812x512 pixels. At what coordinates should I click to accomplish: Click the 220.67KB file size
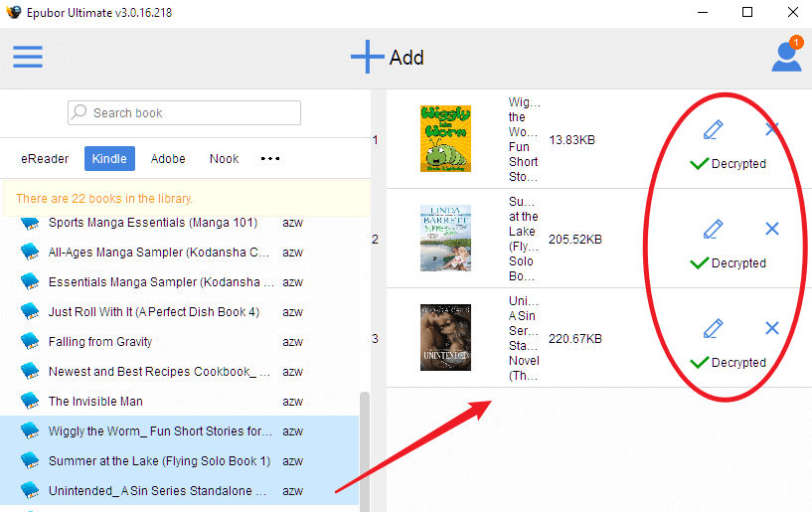pos(575,339)
